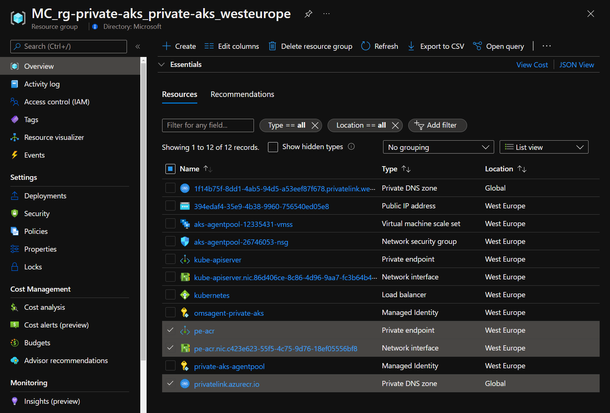
Task: Click the JSON View link
Action: point(577,65)
